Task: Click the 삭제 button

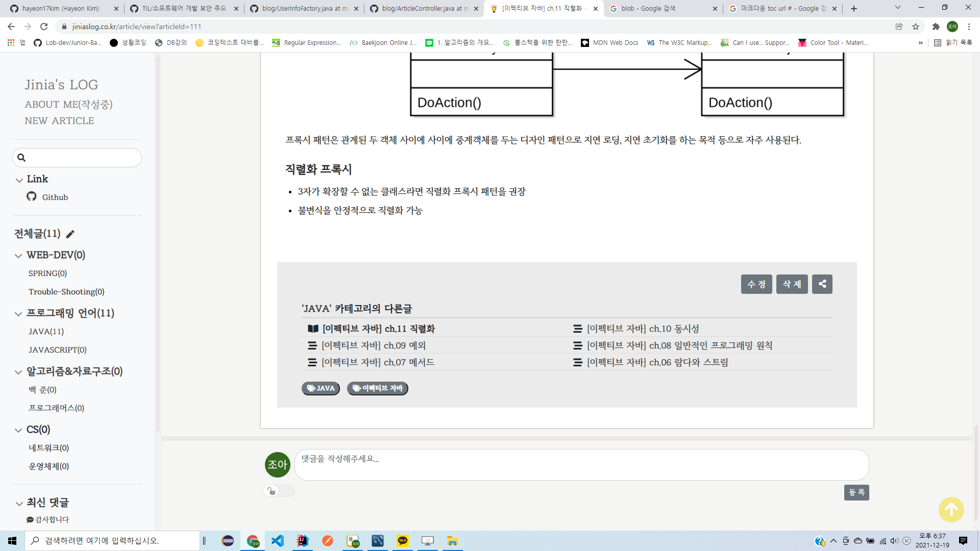Action: coord(792,284)
